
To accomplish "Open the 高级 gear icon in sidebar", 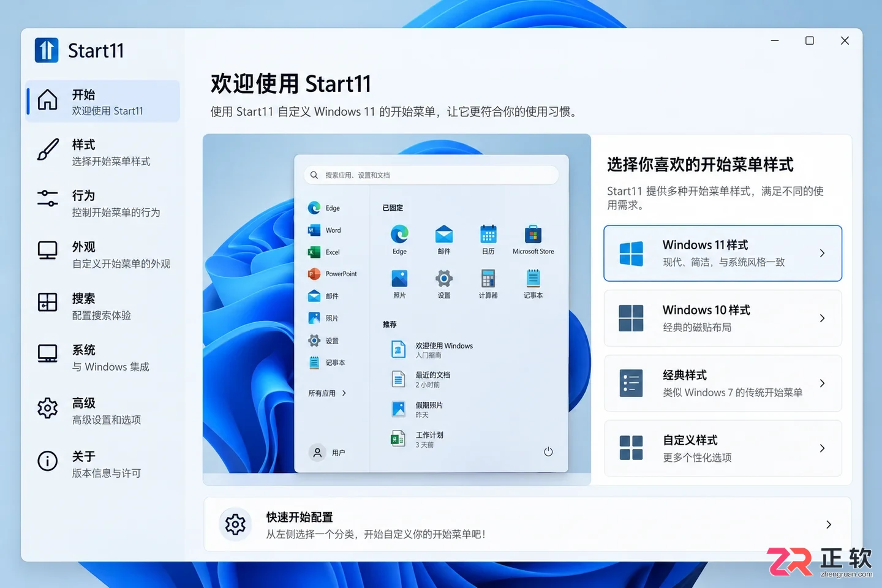I will (x=48, y=408).
